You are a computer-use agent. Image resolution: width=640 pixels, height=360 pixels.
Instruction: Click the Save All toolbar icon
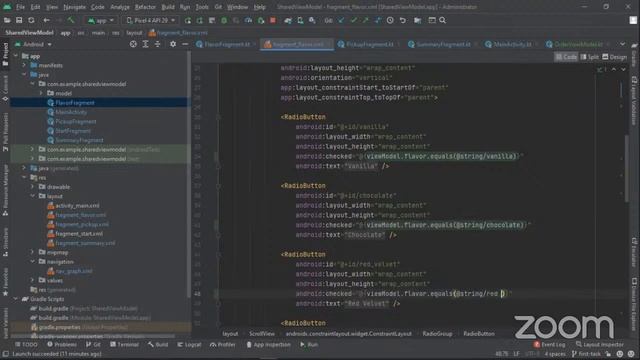coord(19,20)
